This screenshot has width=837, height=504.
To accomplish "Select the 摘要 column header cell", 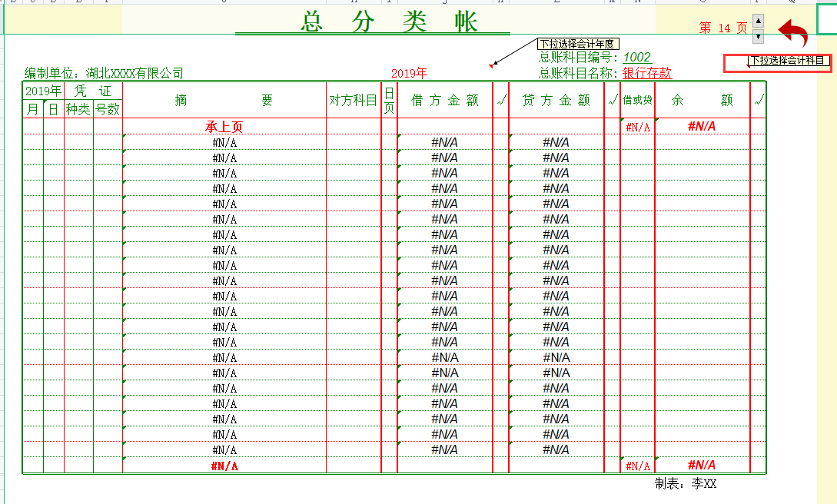I will (x=222, y=101).
